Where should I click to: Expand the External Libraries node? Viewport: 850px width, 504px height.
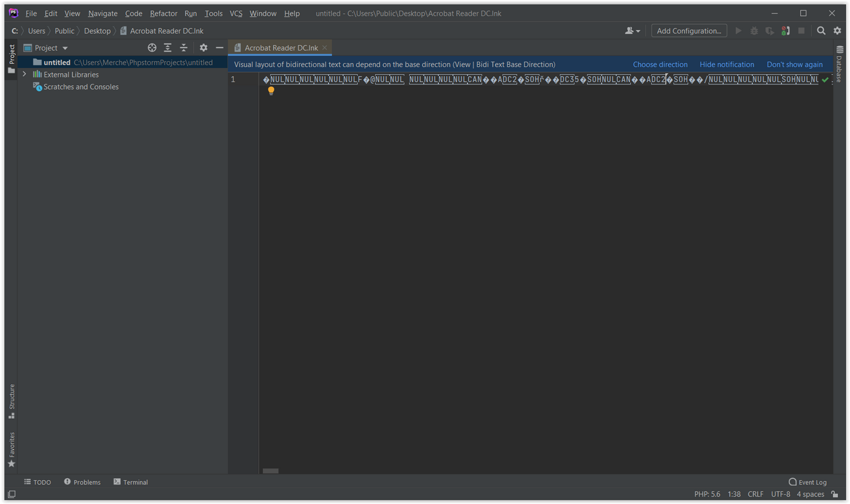click(x=25, y=74)
